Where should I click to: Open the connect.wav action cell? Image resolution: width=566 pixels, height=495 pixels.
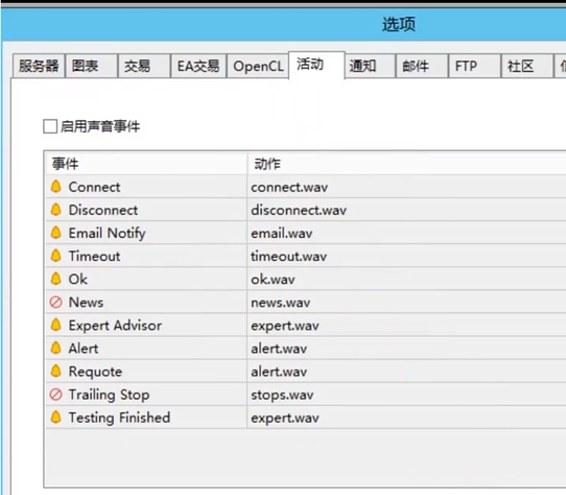pyautogui.click(x=406, y=187)
